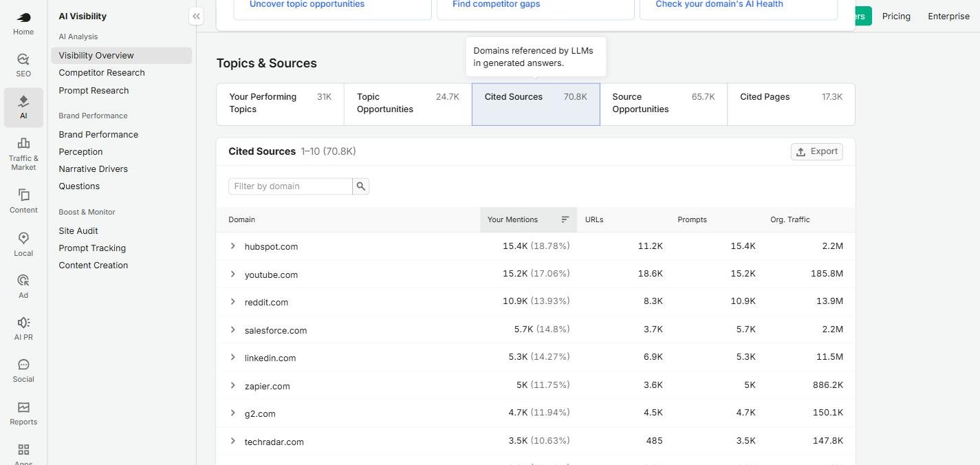
Task: Click the linkedin.com domain text
Action: coord(270,358)
